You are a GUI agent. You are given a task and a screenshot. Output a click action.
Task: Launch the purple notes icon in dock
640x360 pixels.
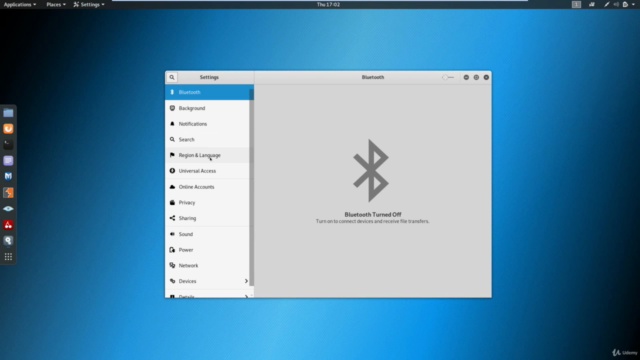(8, 160)
